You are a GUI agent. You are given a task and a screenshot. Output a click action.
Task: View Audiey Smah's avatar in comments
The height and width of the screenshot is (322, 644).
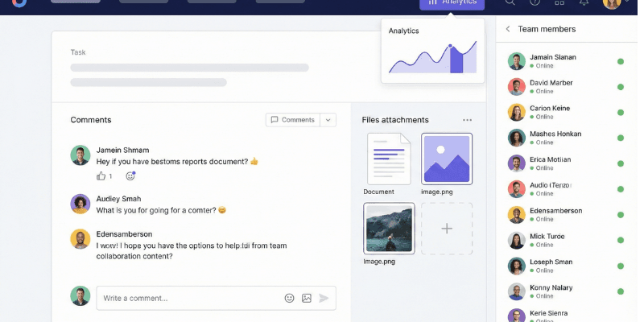80,204
